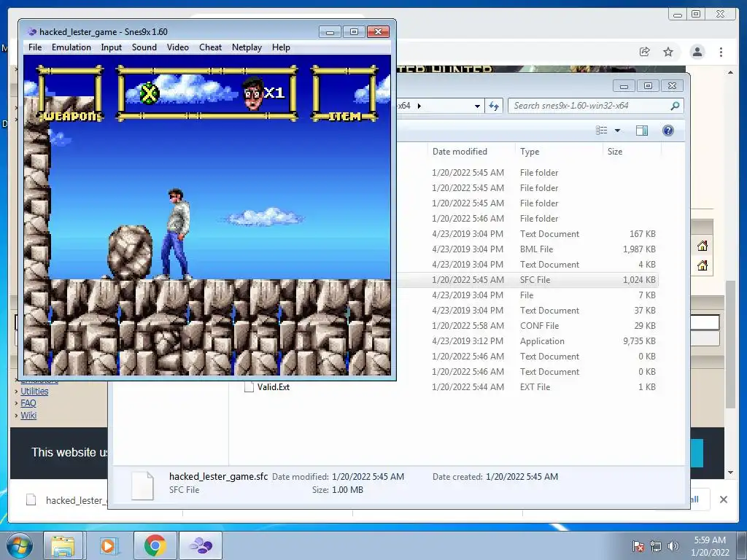Open Windows Media Player from the taskbar
The image size is (747, 560).
(108, 545)
